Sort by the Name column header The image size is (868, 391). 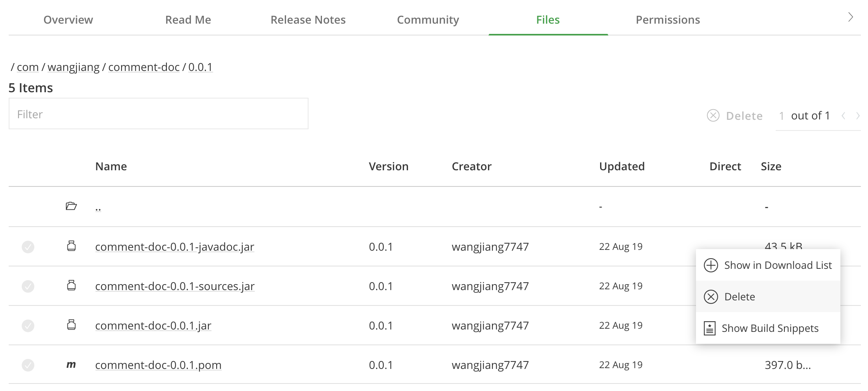tap(111, 166)
